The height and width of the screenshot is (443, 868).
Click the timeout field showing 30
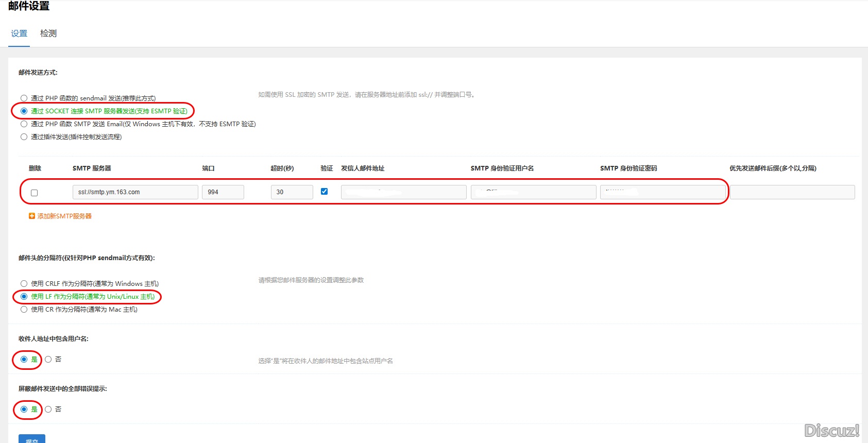click(292, 192)
